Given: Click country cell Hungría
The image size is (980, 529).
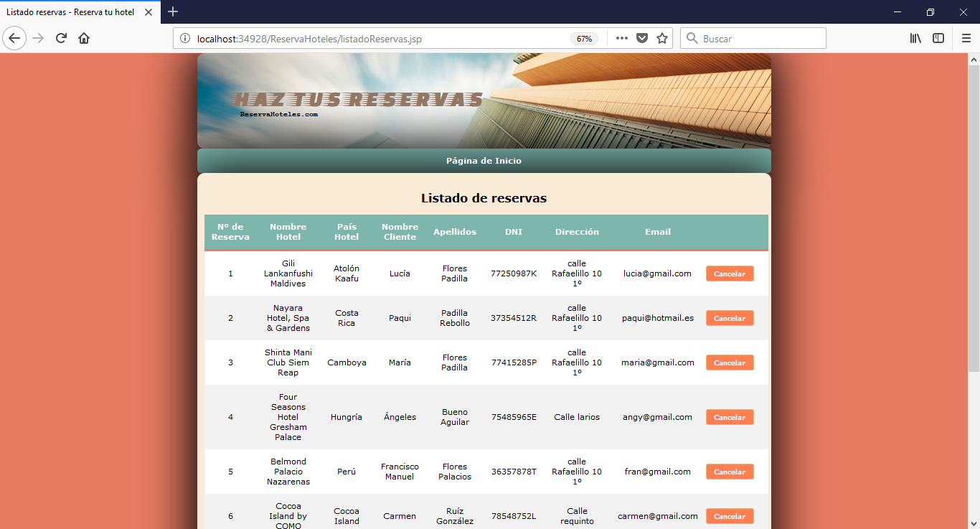Looking at the screenshot, I should (x=347, y=417).
